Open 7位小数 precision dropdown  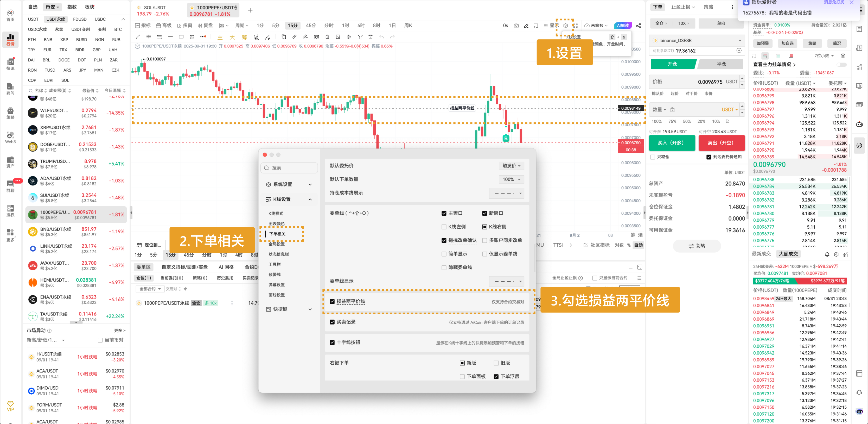point(824,56)
